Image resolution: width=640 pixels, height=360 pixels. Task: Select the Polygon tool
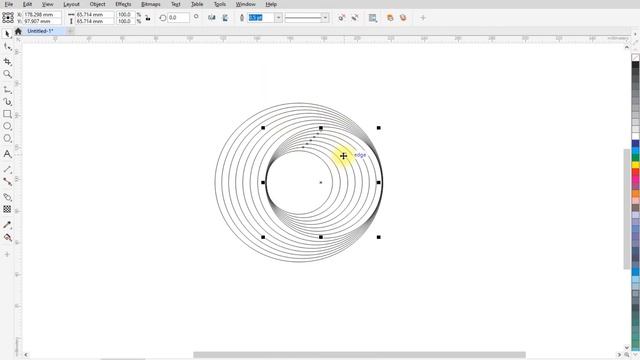[x=7, y=139]
